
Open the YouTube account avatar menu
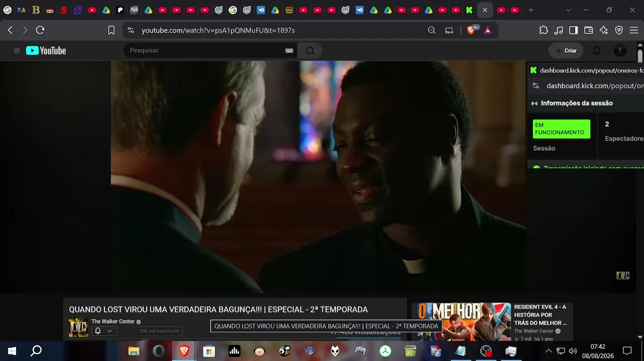click(620, 51)
